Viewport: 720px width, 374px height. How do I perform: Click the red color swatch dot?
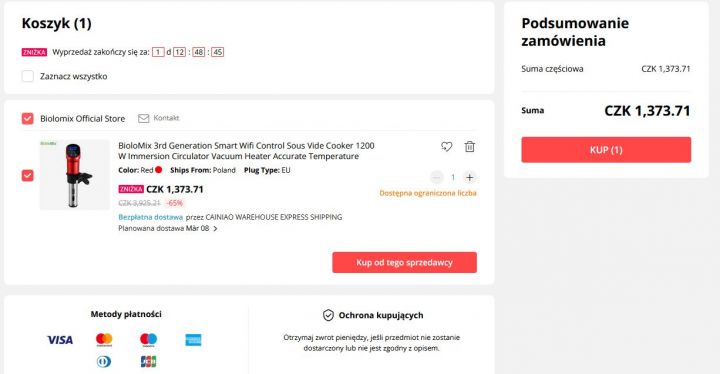click(158, 170)
